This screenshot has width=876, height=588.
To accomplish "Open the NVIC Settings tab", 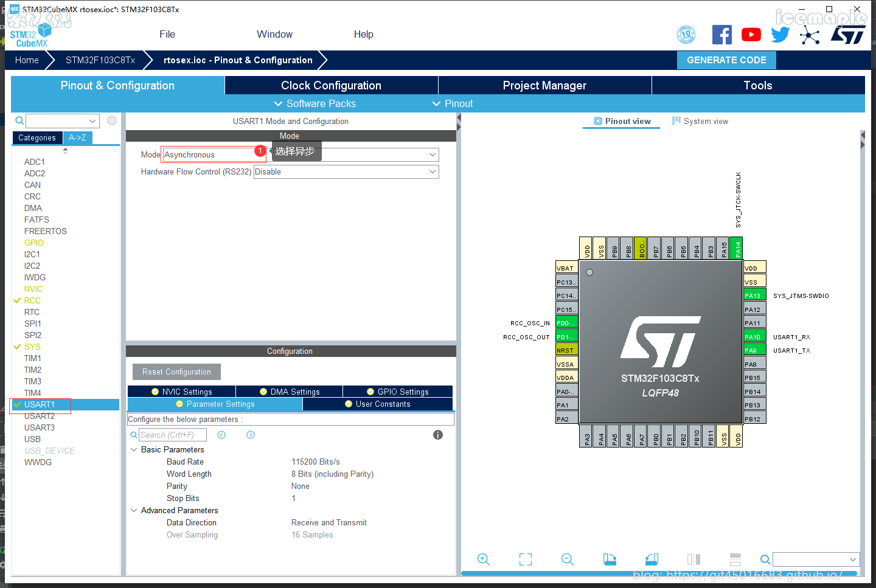I will point(181,392).
